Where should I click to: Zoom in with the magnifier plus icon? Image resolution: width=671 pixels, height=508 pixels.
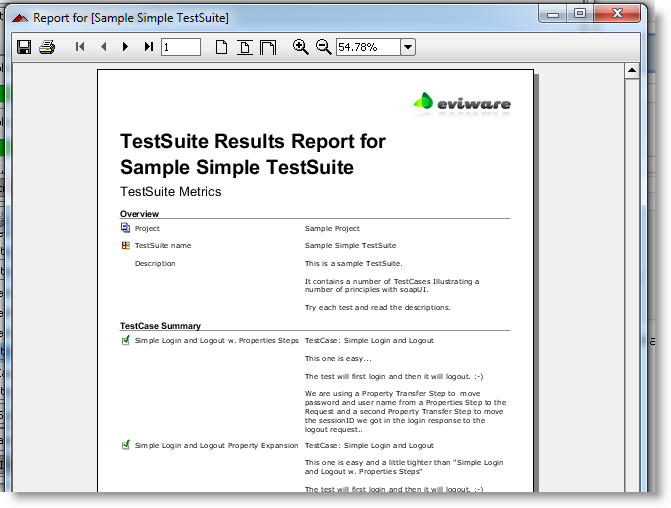coord(300,47)
